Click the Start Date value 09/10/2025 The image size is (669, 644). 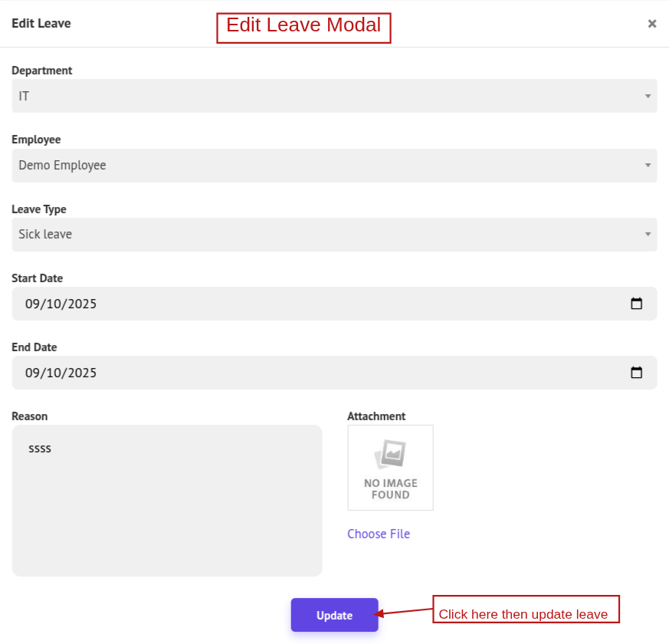pos(61,304)
